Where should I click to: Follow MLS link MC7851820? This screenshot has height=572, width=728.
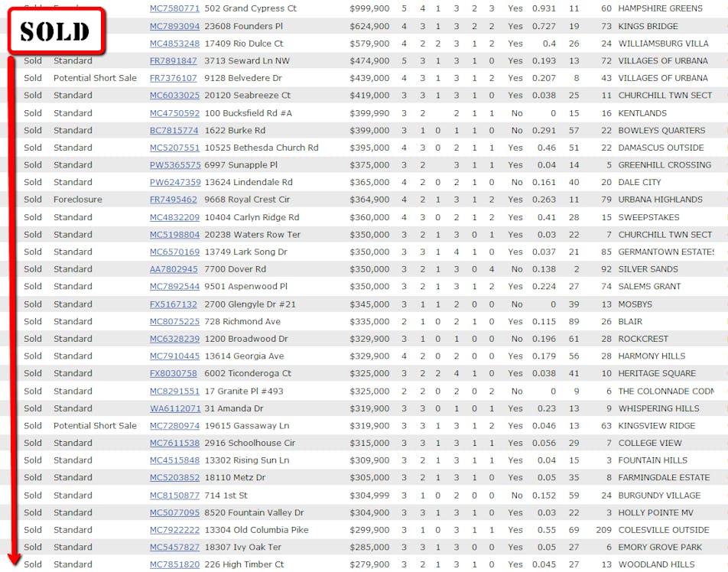point(174,564)
